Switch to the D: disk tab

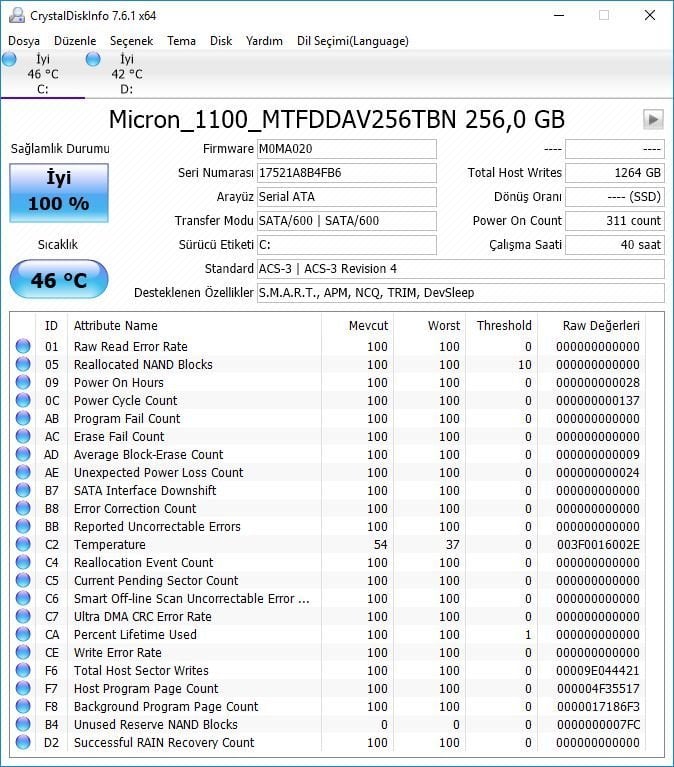tap(127, 74)
